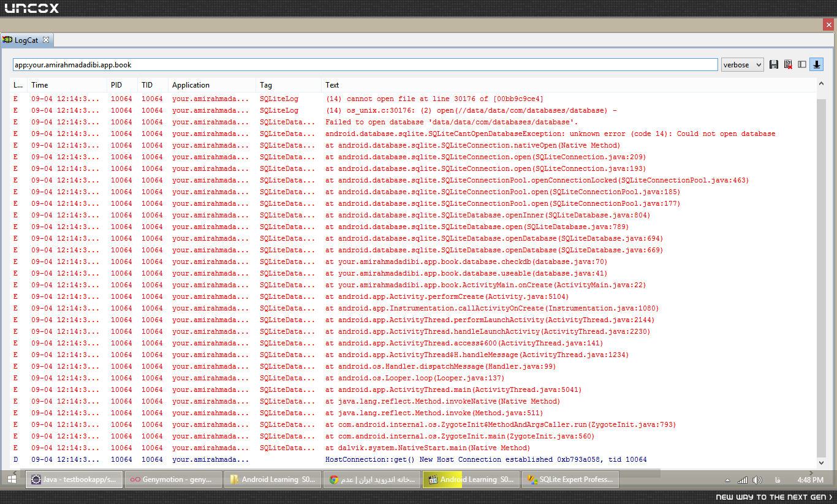The image size is (837, 504).
Task: Open the verbose log level dropdown
Action: click(743, 64)
